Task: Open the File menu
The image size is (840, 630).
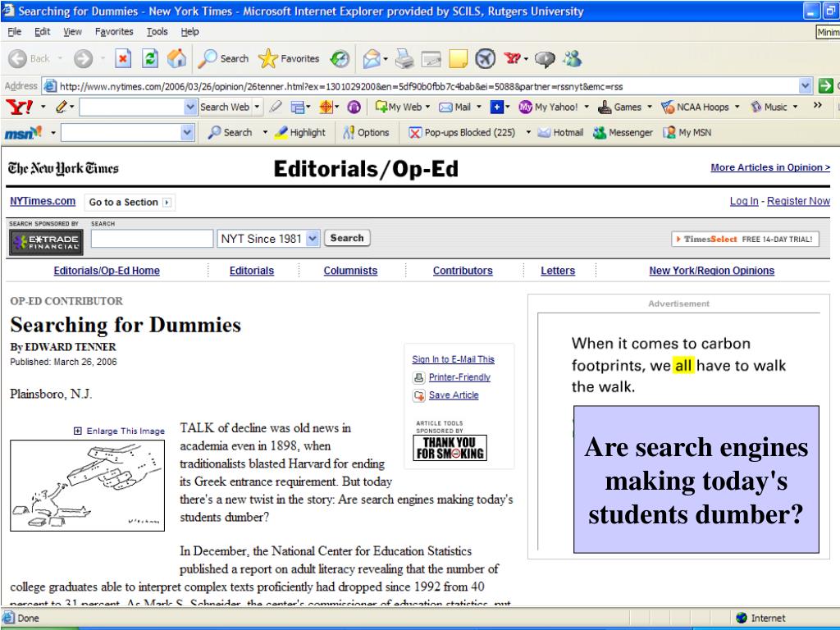Action: tap(15, 32)
